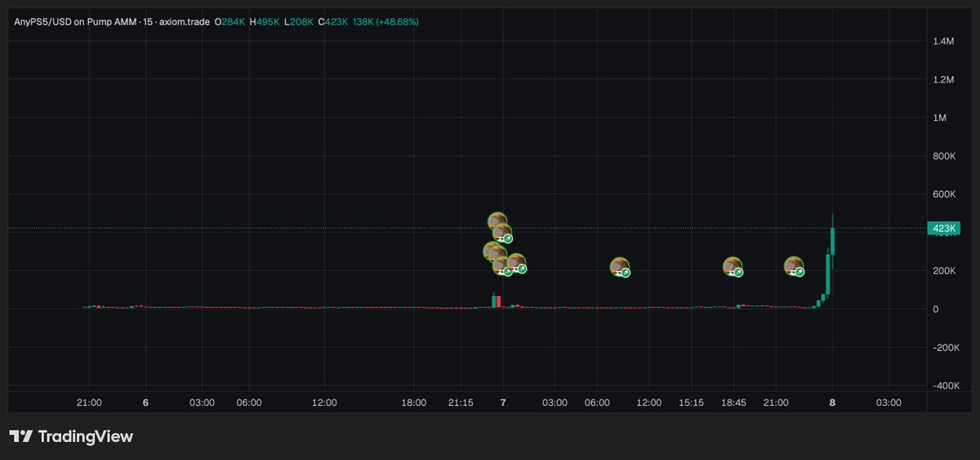Click the 800K price axis label

(944, 156)
